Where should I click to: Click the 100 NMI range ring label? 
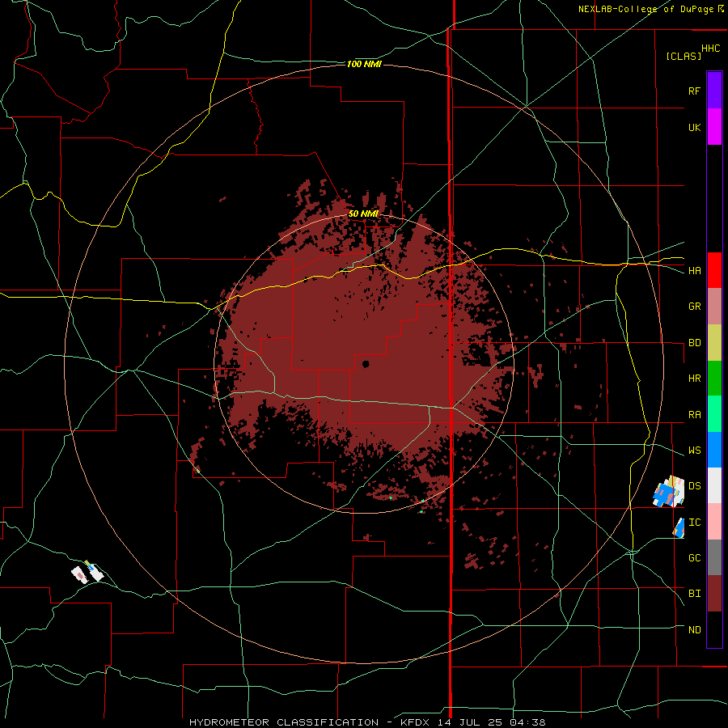coord(364,64)
